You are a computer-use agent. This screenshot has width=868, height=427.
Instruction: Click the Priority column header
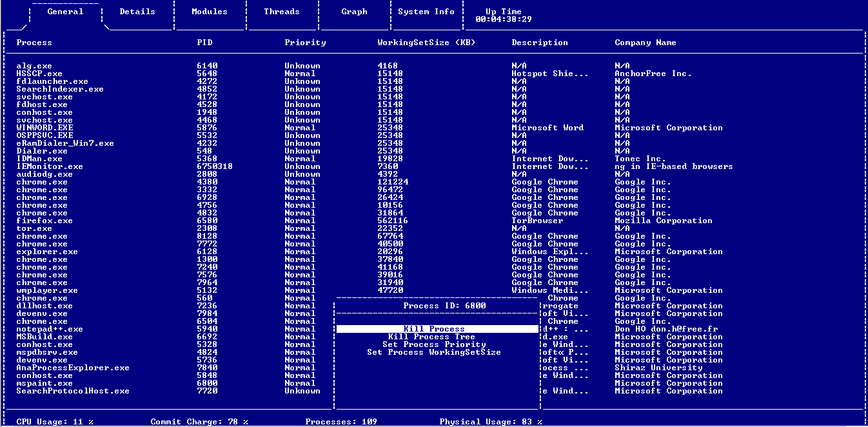point(305,43)
